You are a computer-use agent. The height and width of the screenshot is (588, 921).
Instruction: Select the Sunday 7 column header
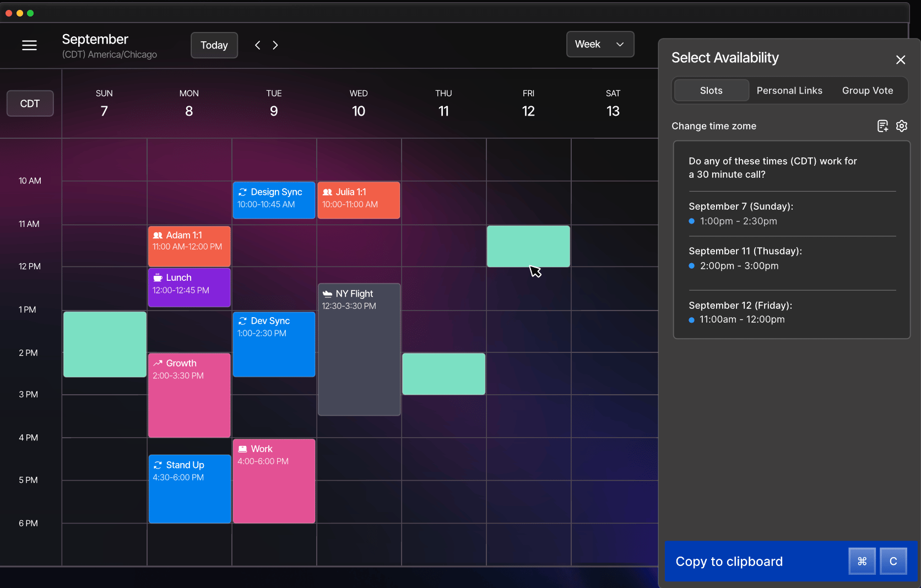pyautogui.click(x=104, y=104)
